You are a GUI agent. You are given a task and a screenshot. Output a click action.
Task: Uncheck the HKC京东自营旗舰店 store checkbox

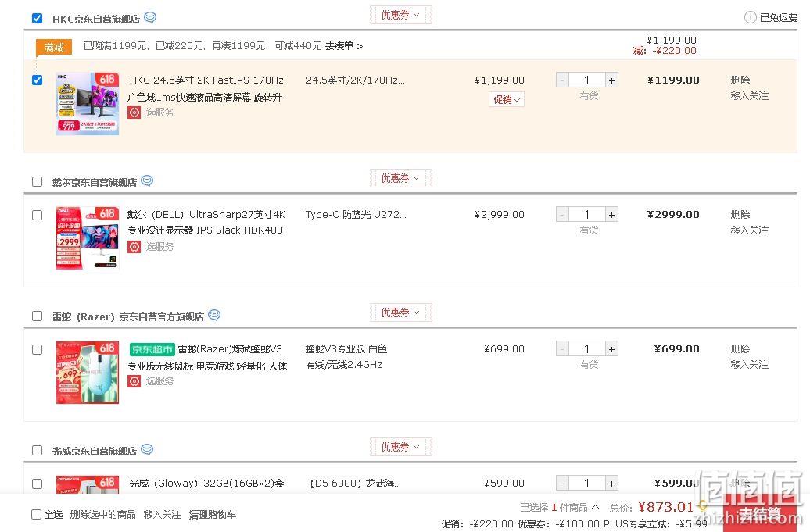point(38,19)
